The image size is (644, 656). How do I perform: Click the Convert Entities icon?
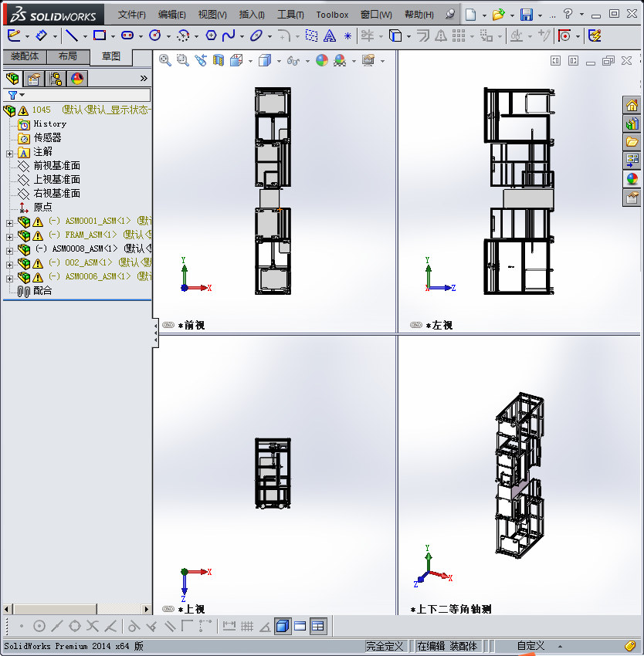[395, 36]
